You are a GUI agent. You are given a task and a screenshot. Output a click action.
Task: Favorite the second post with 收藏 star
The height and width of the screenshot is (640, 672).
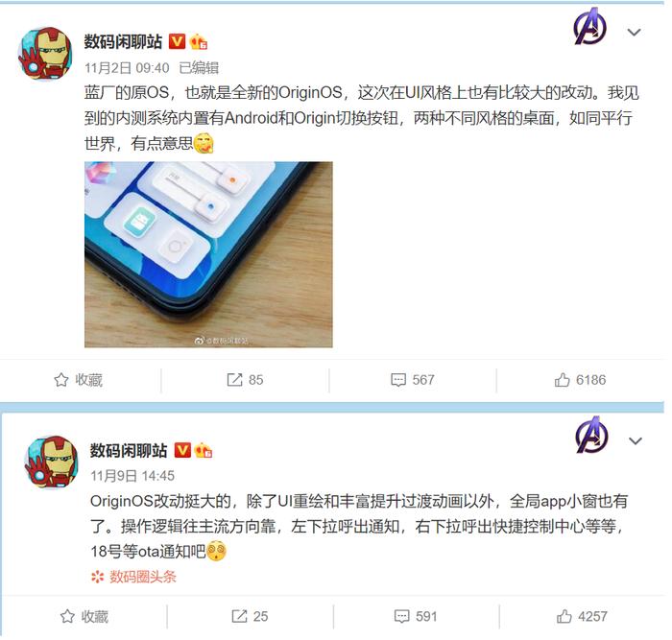coord(84,616)
